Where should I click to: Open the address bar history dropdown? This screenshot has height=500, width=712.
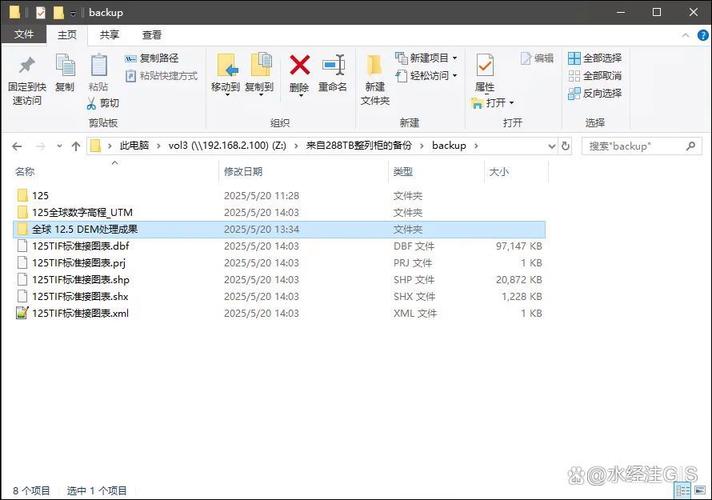pyautogui.click(x=552, y=146)
